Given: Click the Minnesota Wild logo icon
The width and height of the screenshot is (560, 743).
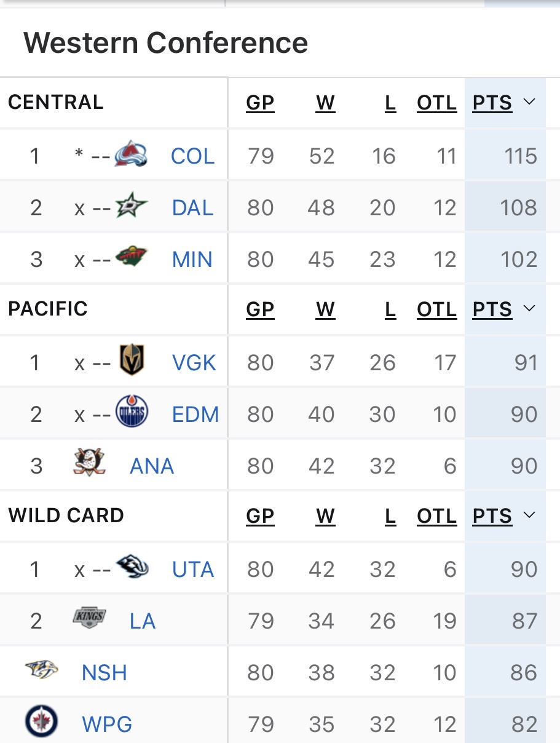Looking at the screenshot, I should 132,258.
